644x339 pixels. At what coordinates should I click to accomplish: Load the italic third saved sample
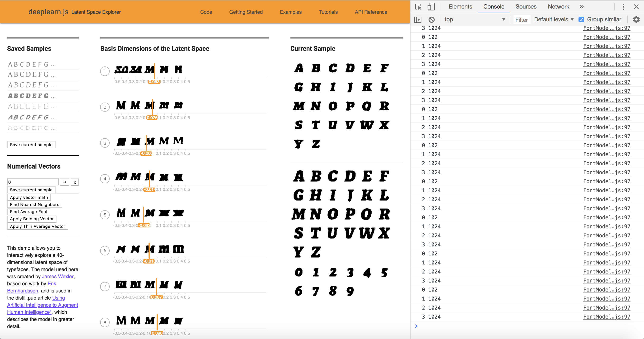click(32, 85)
